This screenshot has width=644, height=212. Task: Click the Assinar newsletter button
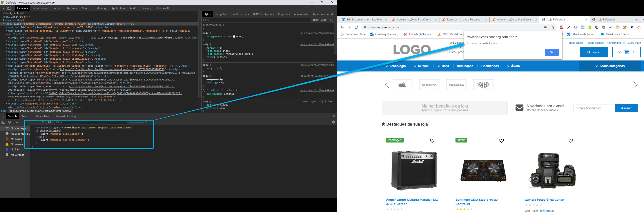[x=626, y=108]
